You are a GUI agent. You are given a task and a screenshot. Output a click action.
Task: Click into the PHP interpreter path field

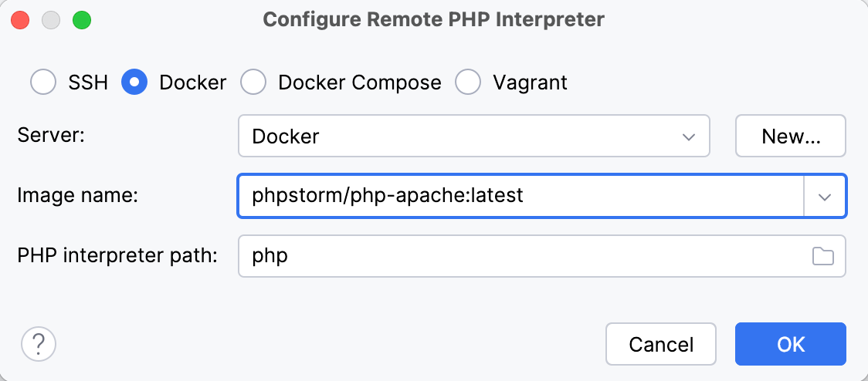[x=525, y=256]
